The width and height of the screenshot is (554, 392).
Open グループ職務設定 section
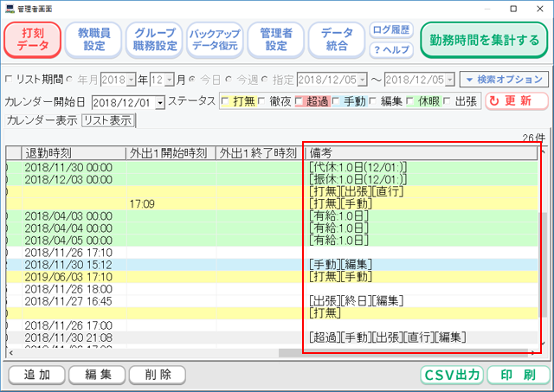point(154,40)
